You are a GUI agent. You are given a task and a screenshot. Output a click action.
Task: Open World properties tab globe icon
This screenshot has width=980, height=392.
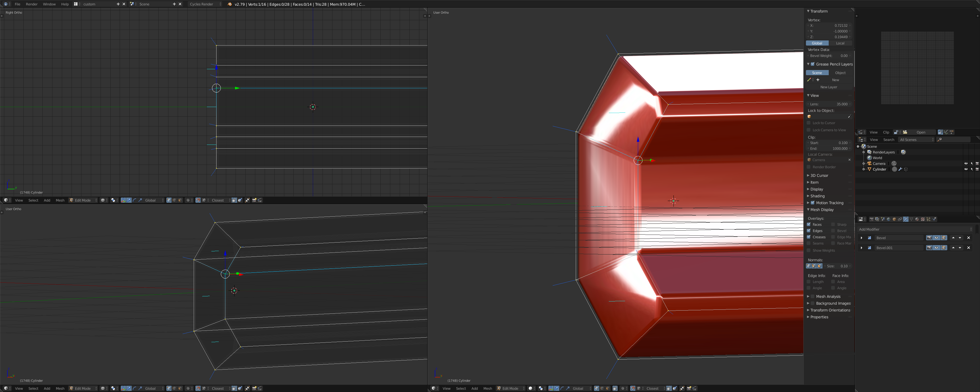(889, 219)
